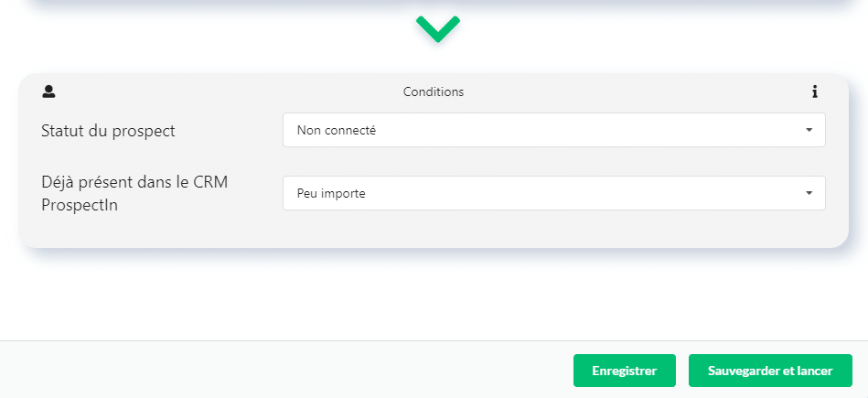Click blank footer area left of Enregistrer
This screenshot has height=398, width=868.
pyautogui.click(x=277, y=370)
